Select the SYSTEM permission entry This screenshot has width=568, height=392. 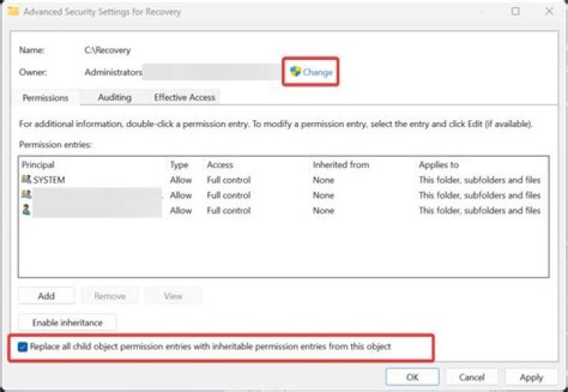point(283,180)
